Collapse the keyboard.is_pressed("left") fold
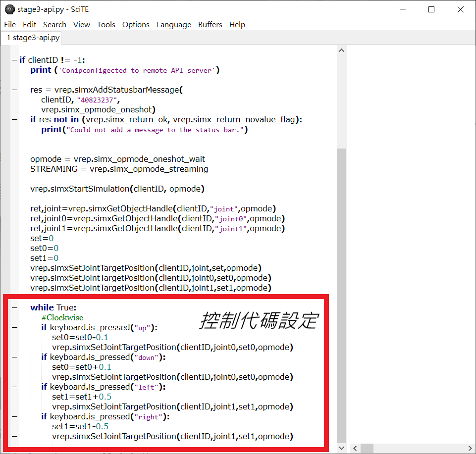This screenshot has width=476, height=454. (x=14, y=387)
